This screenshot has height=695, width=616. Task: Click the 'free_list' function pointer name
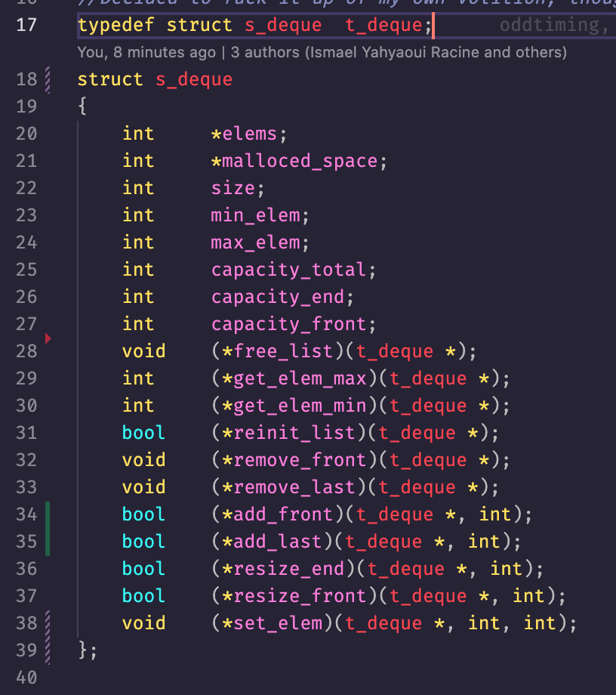[282, 351]
